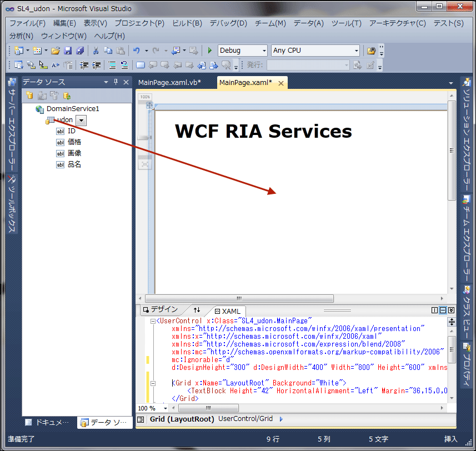476x451 pixels.
Task: Increase the line indent in the text editor toolbar
Action: click(x=97, y=65)
